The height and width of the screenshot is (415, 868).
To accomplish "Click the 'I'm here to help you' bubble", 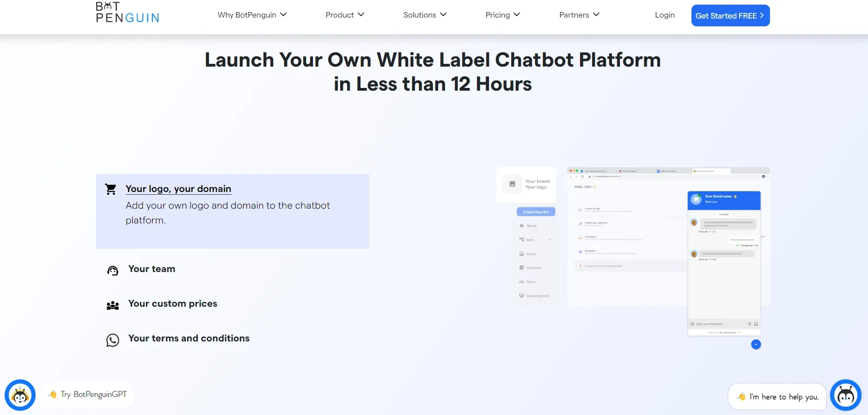I will coord(777,396).
